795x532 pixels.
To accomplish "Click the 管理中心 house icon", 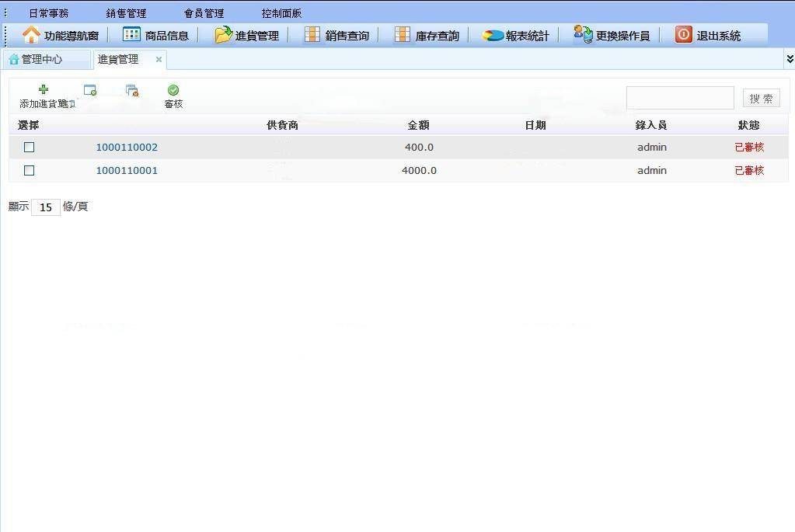I will [14, 60].
